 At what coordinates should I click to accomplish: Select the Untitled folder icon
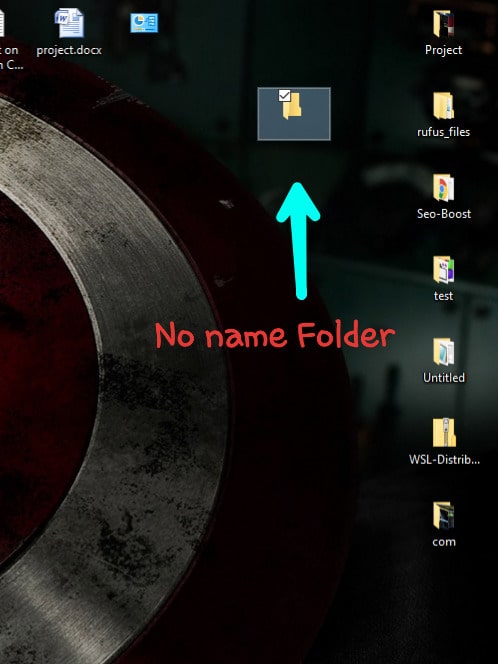tap(443, 351)
